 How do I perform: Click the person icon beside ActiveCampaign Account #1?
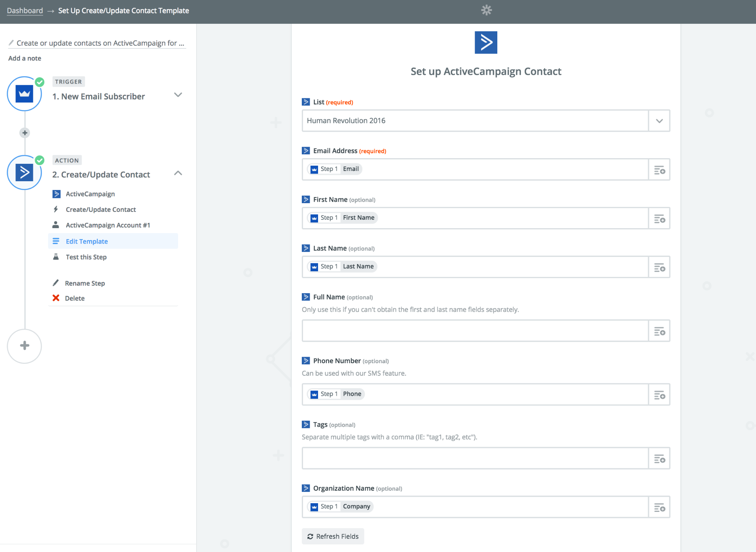point(56,225)
